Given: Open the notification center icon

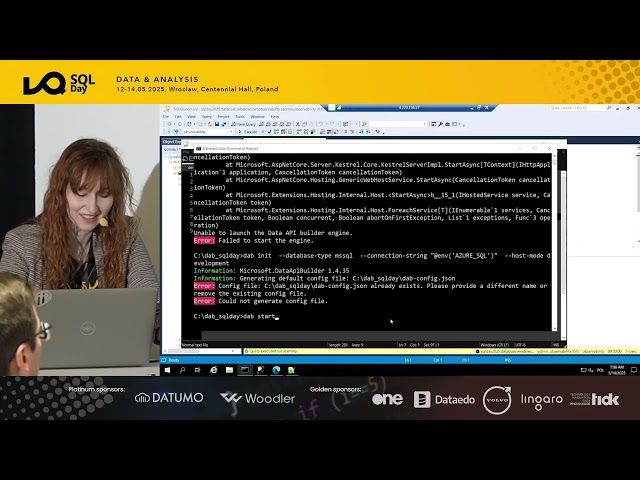Looking at the screenshot, I should click(x=633, y=370).
